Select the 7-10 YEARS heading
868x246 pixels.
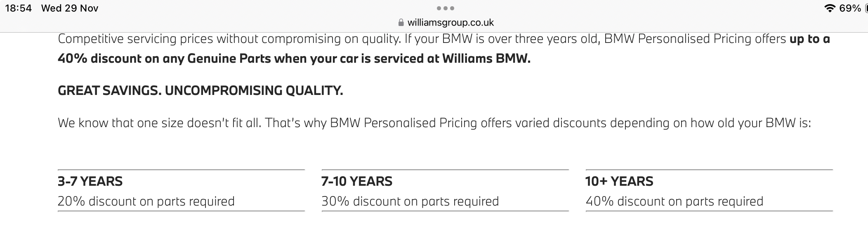coord(357,181)
